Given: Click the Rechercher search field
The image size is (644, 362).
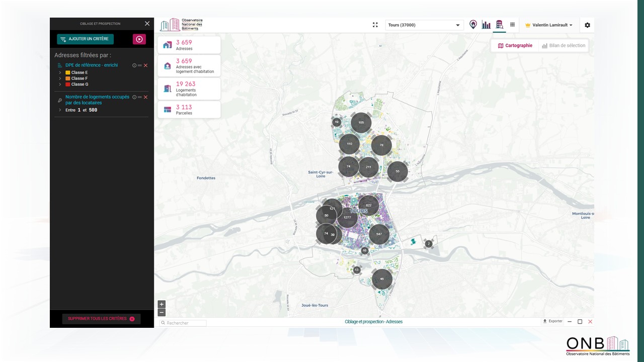Looking at the screenshot, I should 183,323.
